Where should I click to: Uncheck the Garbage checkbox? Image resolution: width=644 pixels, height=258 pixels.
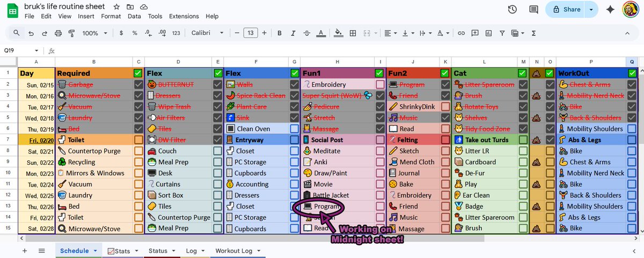(138, 84)
